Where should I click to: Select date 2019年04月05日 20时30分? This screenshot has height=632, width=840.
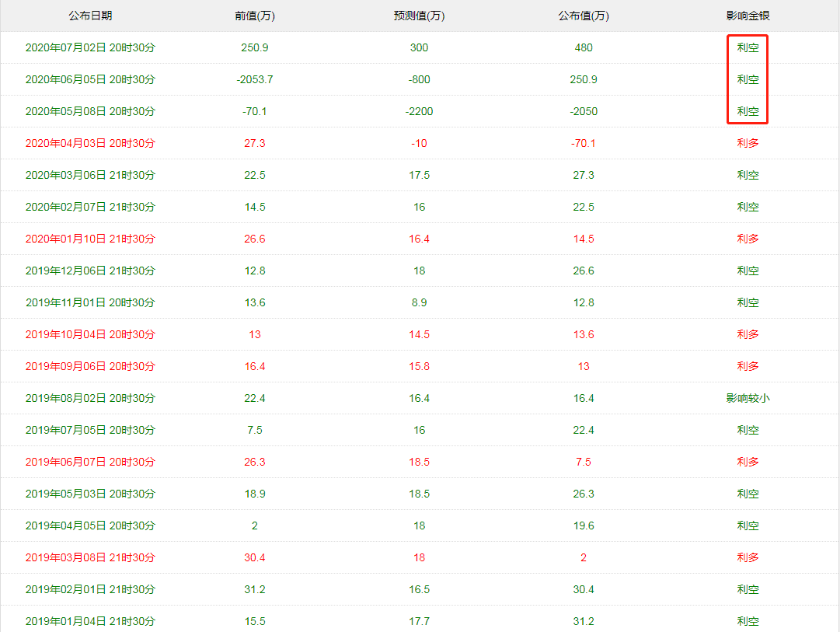pyautogui.click(x=90, y=526)
